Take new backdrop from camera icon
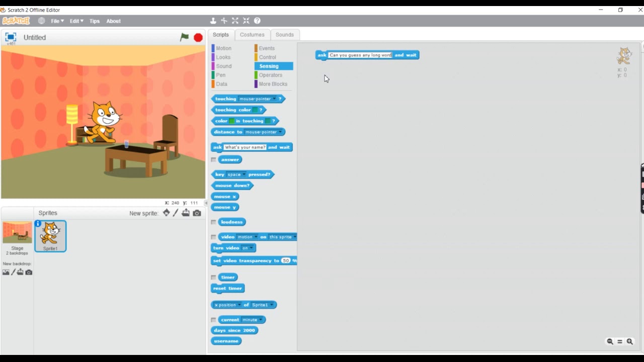This screenshot has width=644, height=362. (29, 272)
